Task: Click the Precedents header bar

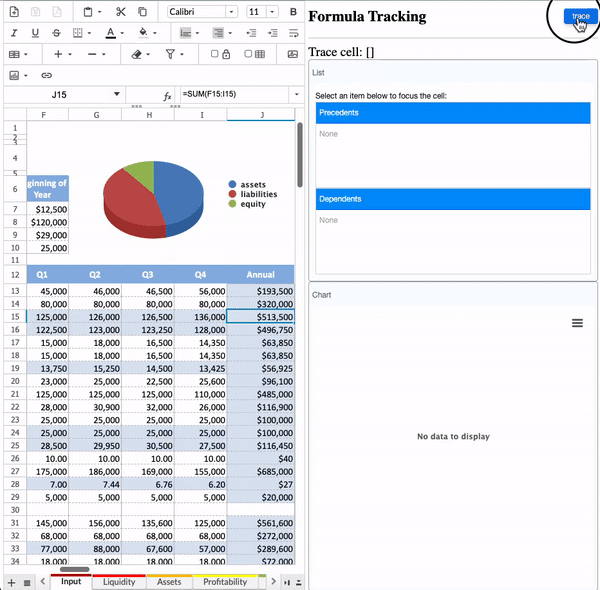Action: click(x=453, y=113)
